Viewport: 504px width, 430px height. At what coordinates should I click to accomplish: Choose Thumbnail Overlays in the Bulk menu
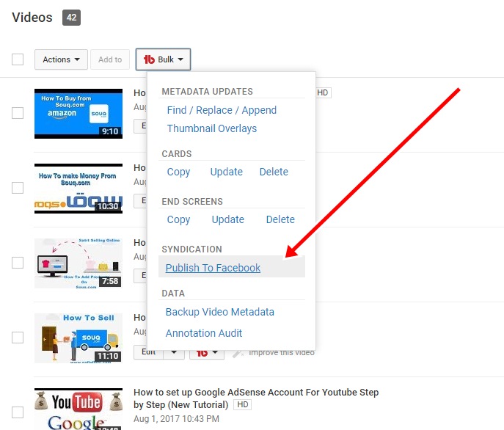click(212, 128)
